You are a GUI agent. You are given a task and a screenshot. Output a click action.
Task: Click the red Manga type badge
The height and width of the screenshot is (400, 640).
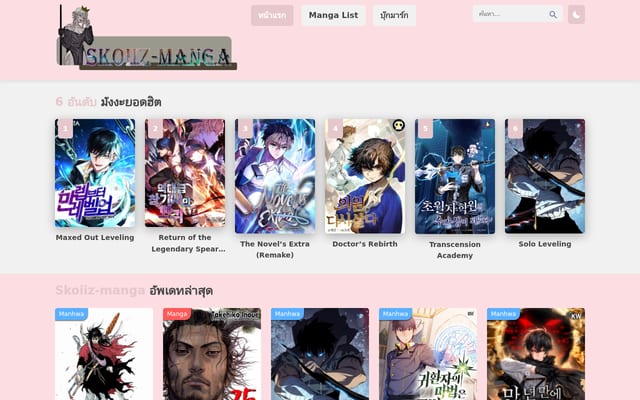click(177, 314)
